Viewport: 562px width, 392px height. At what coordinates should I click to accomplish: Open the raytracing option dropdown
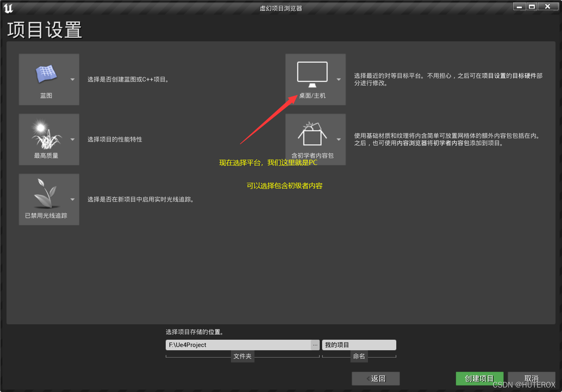coord(73,199)
